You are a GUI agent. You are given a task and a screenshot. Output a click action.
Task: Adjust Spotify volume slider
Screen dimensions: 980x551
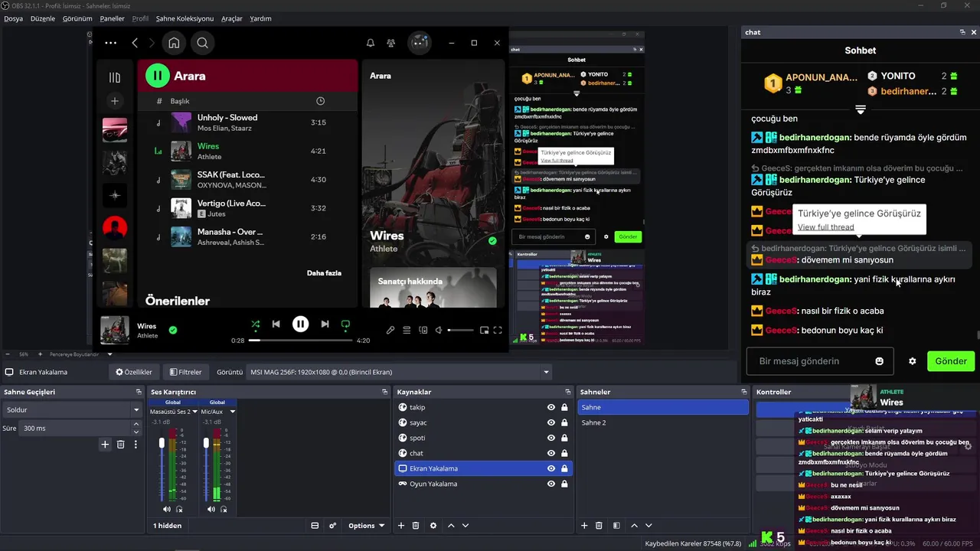tap(460, 330)
